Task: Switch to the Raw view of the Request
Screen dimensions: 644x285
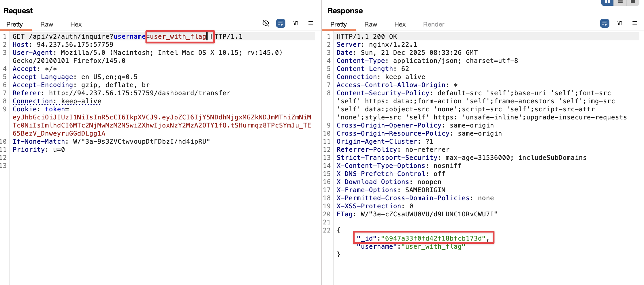Action: click(x=46, y=24)
